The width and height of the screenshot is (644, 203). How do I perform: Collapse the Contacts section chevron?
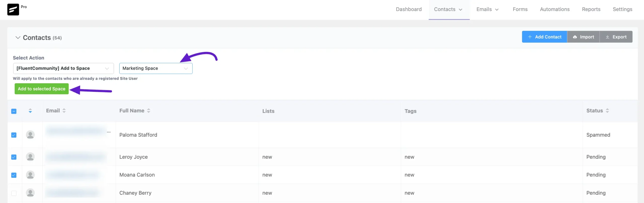18,38
